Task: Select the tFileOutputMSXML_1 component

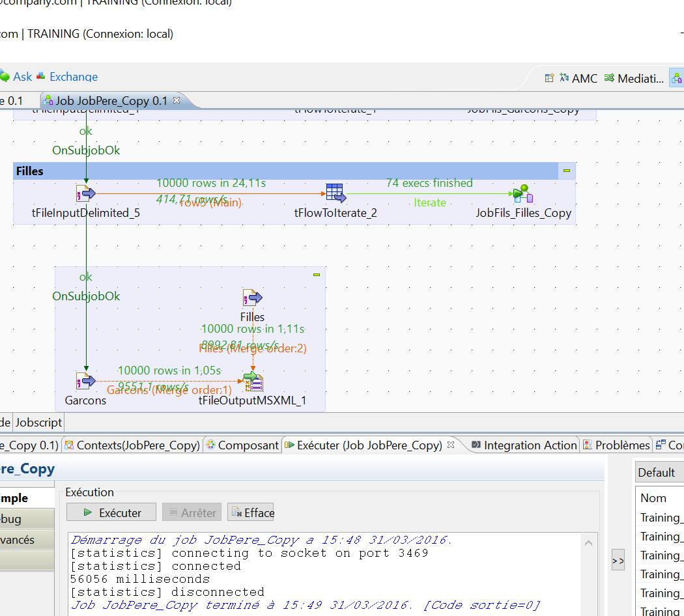Action: click(253, 382)
